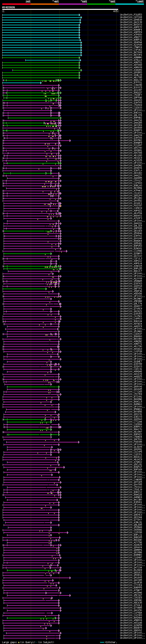Open hit UniRef100_P31853
Screen dimensions: 146x644
tap(131, 15)
